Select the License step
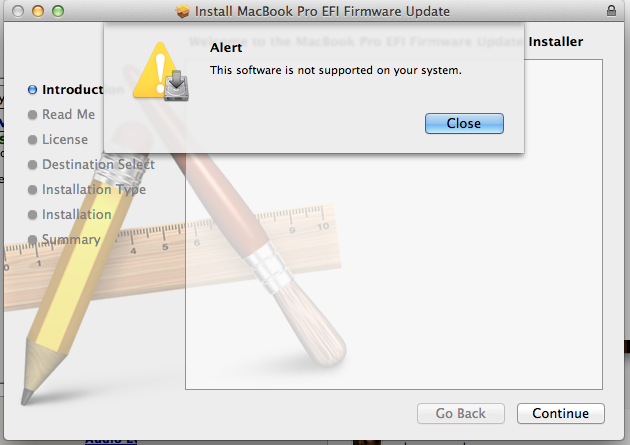 (65, 139)
